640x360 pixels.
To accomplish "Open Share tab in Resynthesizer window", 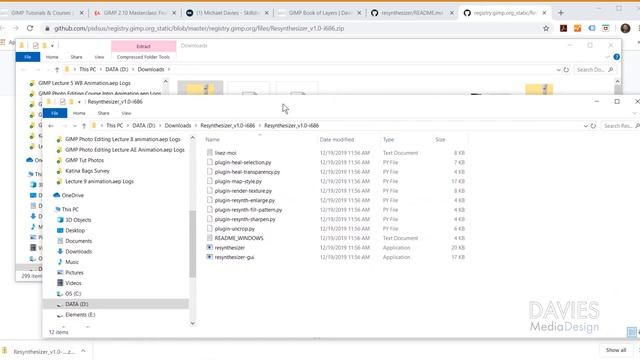I will pyautogui.click(x=103, y=113).
